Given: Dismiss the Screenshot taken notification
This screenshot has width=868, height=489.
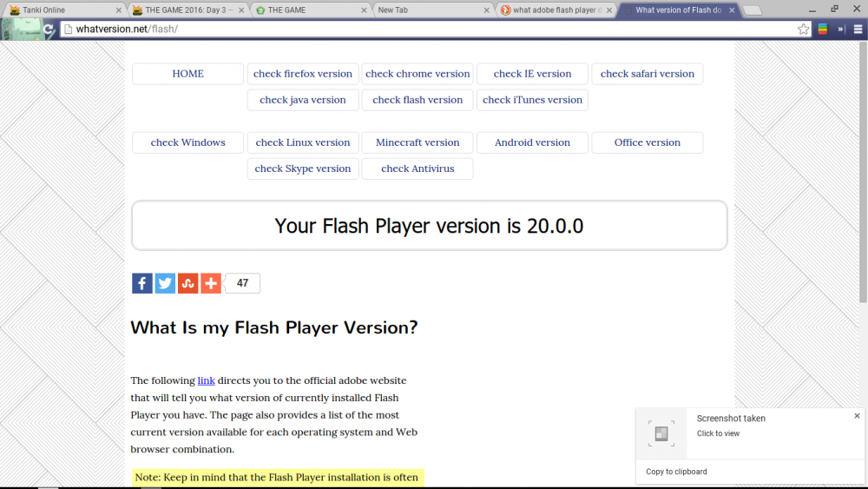Looking at the screenshot, I should (857, 416).
